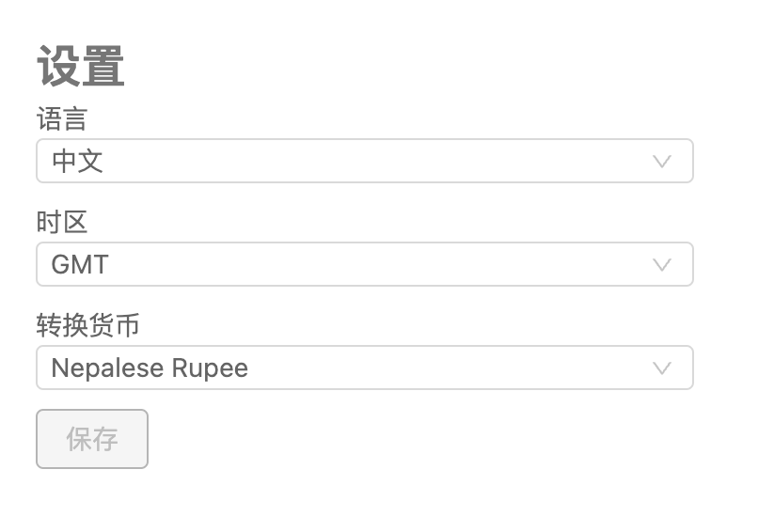758x532 pixels.
Task: Open the 转换货币 currency selector
Action: pyautogui.click(x=364, y=368)
